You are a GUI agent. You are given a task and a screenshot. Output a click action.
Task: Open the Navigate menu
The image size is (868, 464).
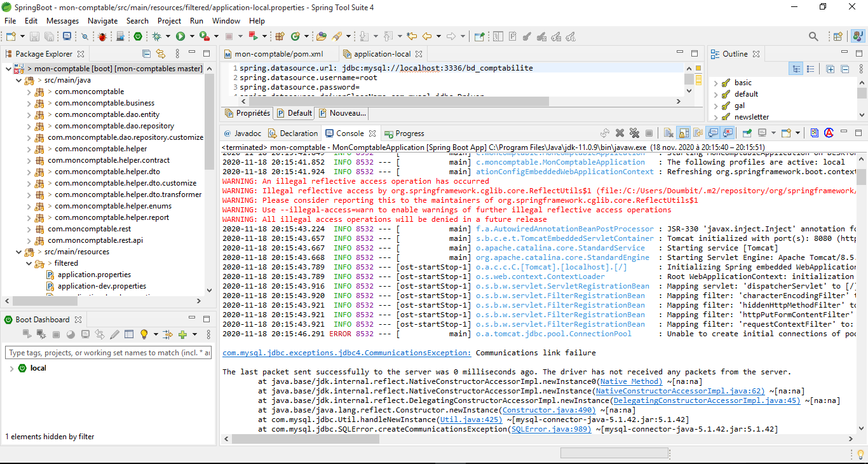tap(102, 21)
